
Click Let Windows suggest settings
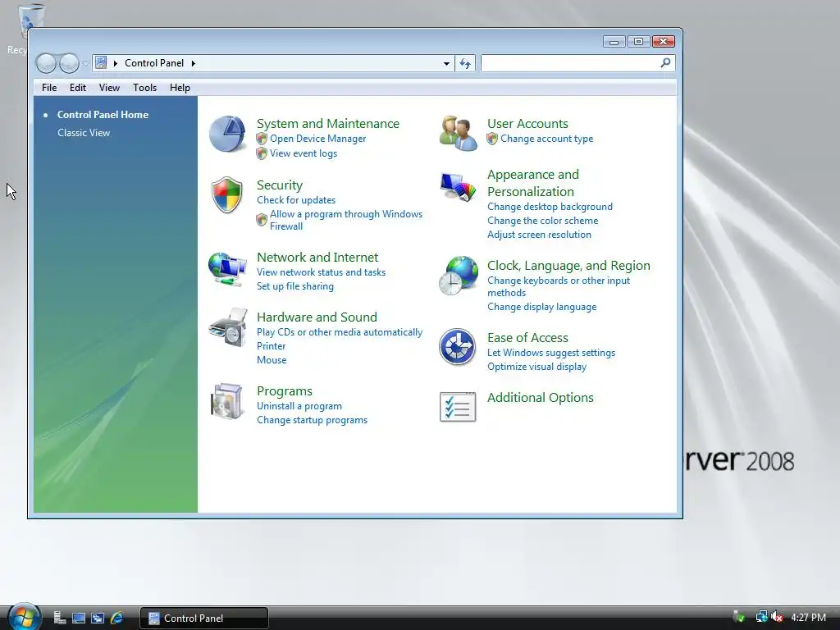pyautogui.click(x=551, y=353)
